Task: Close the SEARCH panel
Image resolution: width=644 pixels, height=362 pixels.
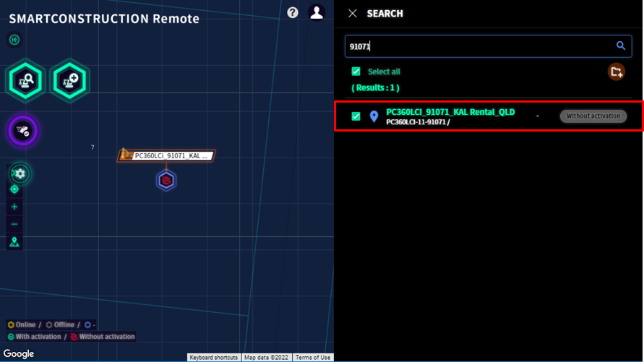Action: 353,14
